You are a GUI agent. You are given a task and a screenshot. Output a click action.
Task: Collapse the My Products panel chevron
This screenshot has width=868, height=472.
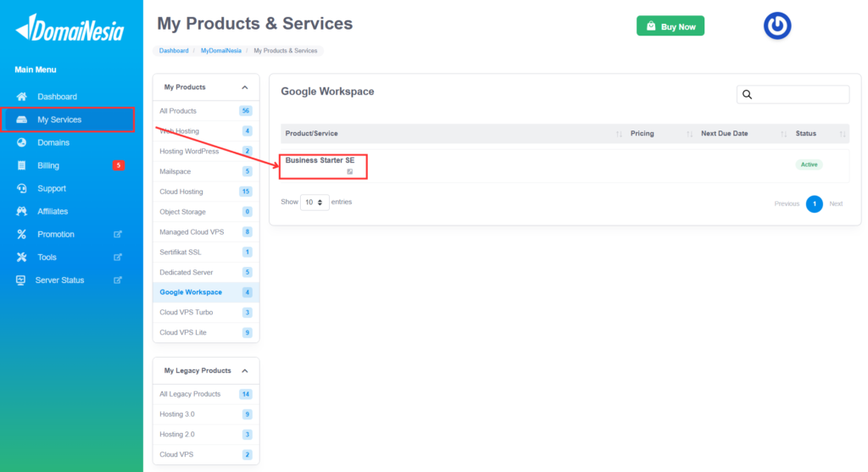(245, 87)
